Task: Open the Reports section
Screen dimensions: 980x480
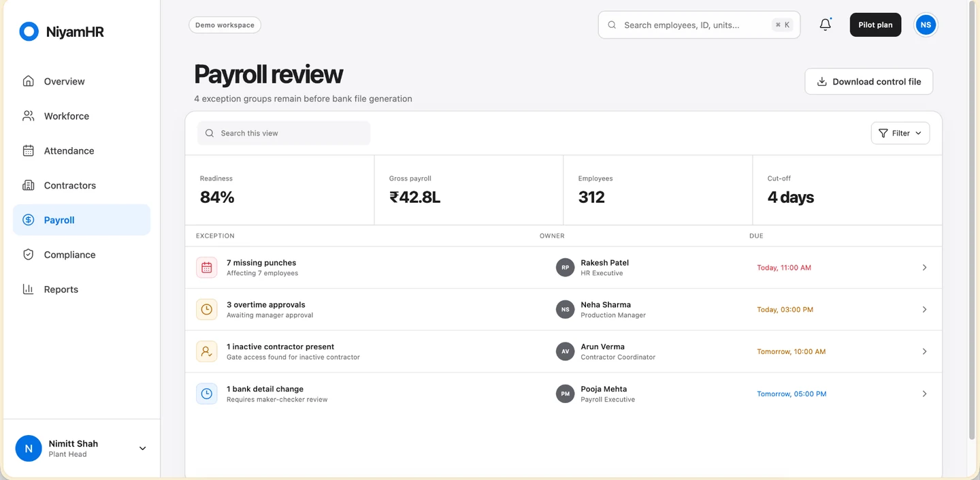Action: coord(82,289)
